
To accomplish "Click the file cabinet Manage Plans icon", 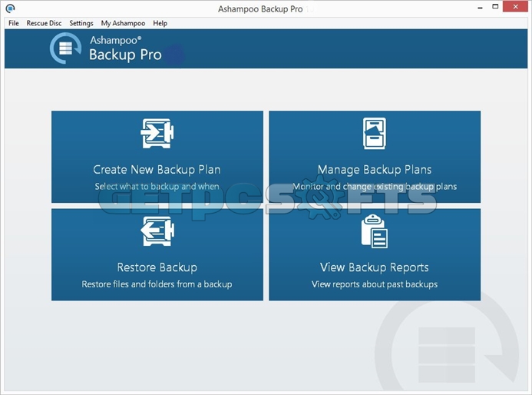I will [x=374, y=133].
